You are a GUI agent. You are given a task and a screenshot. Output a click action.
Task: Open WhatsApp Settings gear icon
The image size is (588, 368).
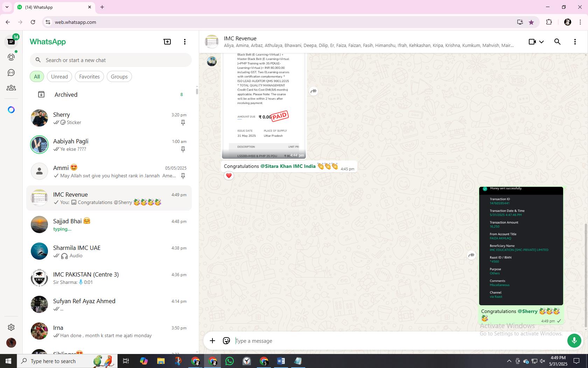tap(11, 327)
